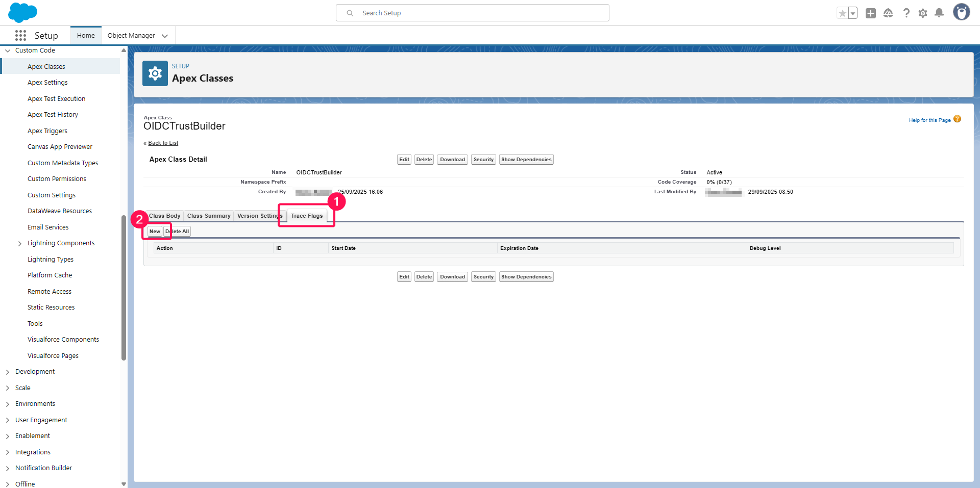Click the favorites star icon
The image size is (980, 488).
(x=842, y=13)
